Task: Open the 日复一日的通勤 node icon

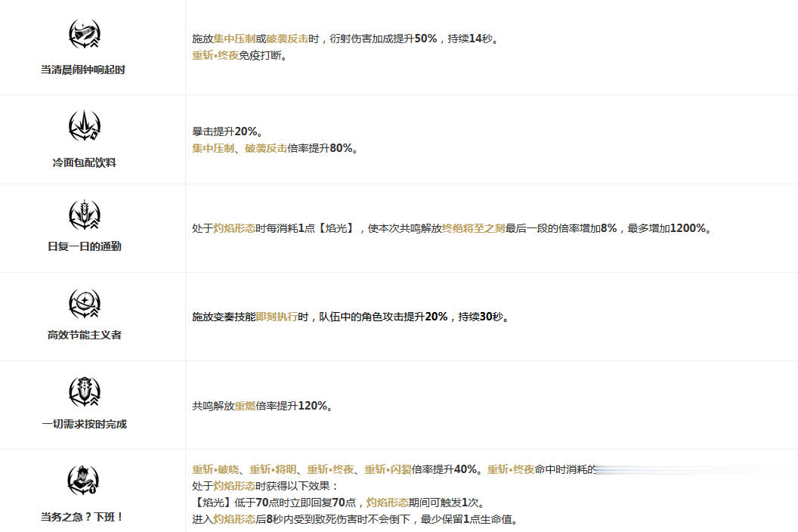Action: [84, 215]
